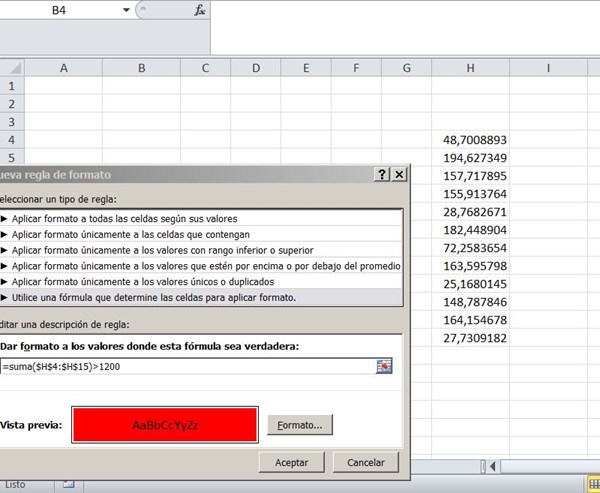Click the help question mark in dialog
600x493 pixels.
click(x=382, y=175)
